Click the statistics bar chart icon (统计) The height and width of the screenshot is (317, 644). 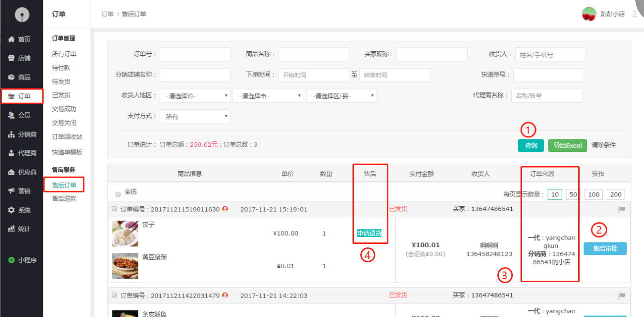[x=11, y=229]
